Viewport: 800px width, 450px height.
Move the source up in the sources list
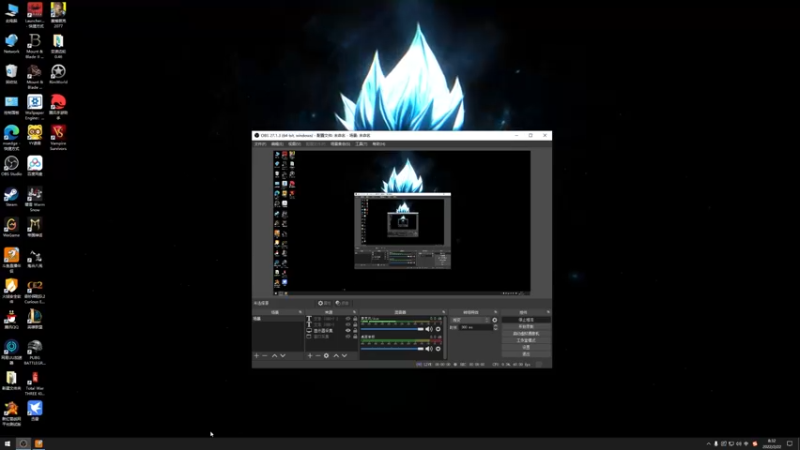336,356
